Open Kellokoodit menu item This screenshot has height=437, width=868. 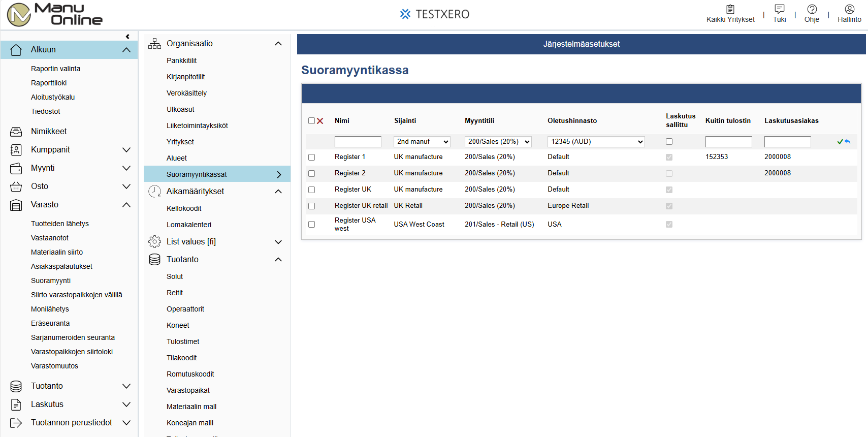(x=184, y=208)
